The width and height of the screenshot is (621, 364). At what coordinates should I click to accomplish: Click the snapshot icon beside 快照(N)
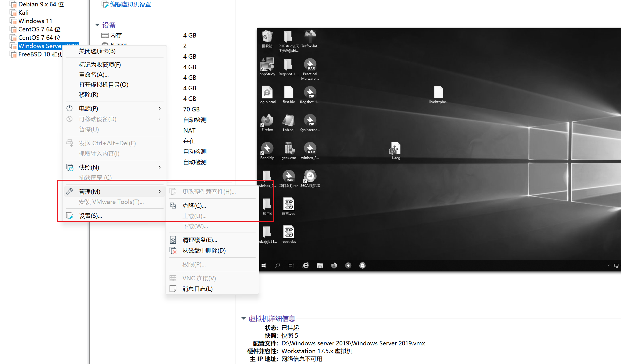coord(70,167)
